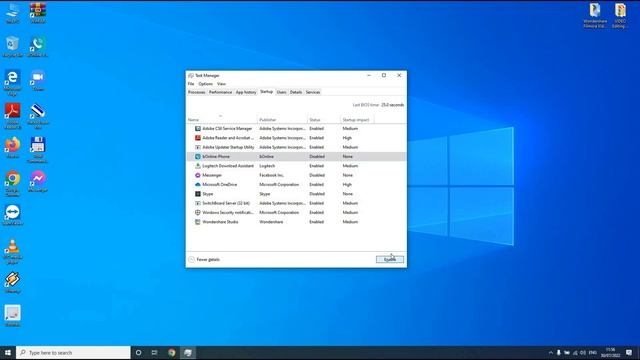Click the Wondershare publisher cell
The height and width of the screenshot is (360, 640).
click(x=271, y=222)
